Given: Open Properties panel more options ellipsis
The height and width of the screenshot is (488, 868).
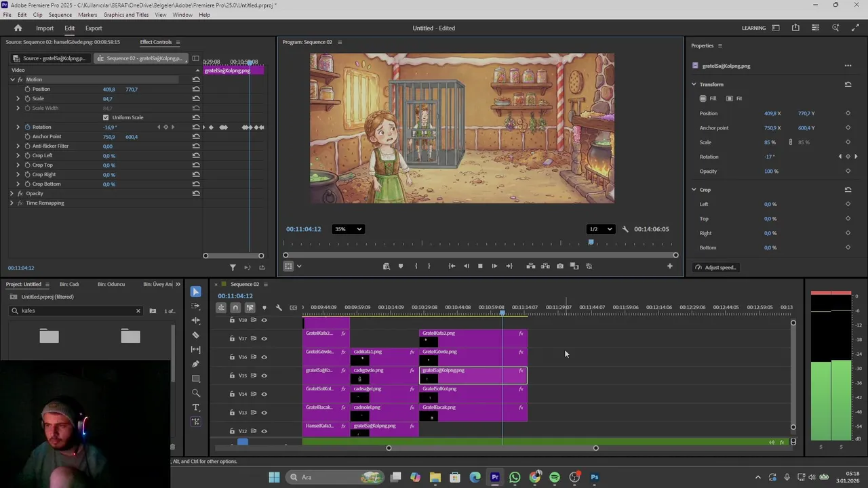Looking at the screenshot, I should (x=848, y=66).
